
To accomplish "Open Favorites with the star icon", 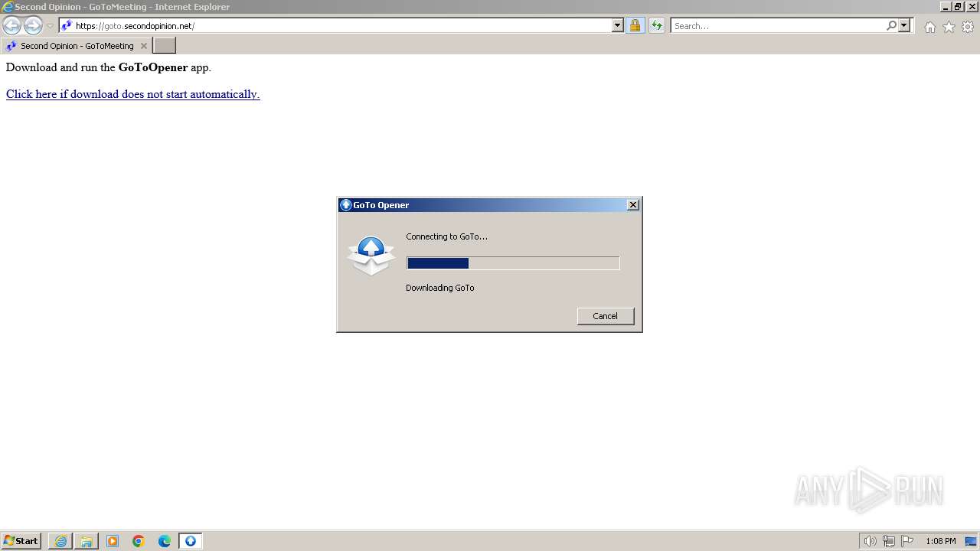I will 949,27.
